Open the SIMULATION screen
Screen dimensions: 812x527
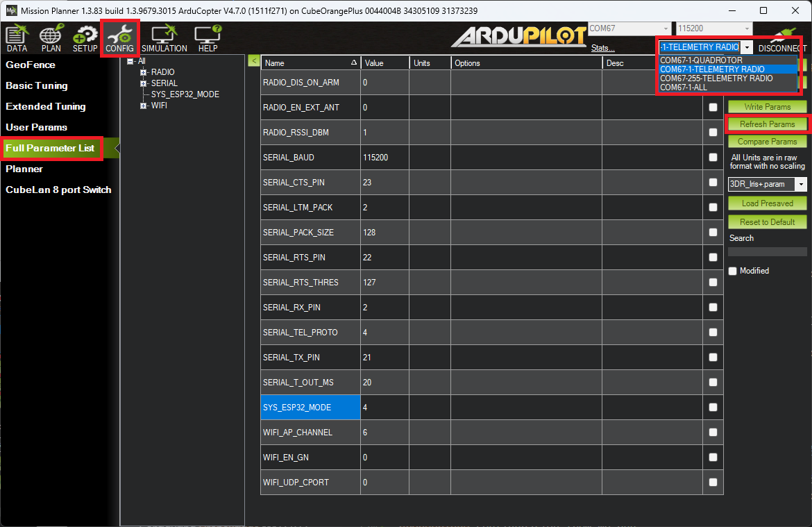pyautogui.click(x=164, y=38)
